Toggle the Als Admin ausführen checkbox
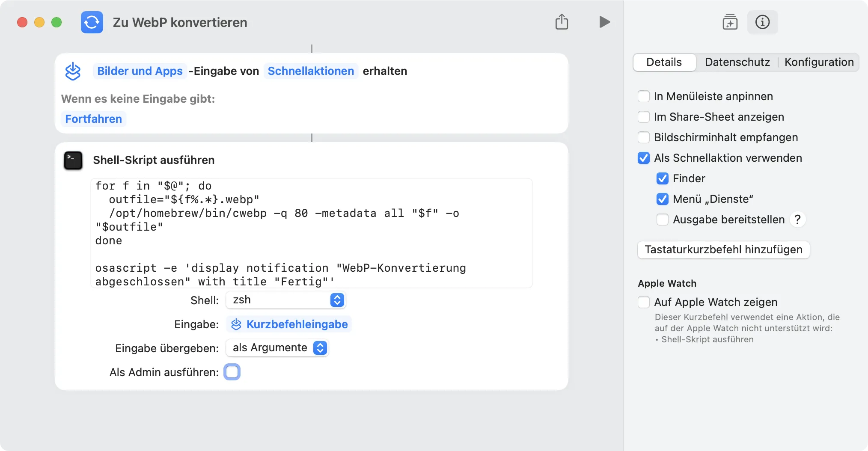 (x=232, y=372)
